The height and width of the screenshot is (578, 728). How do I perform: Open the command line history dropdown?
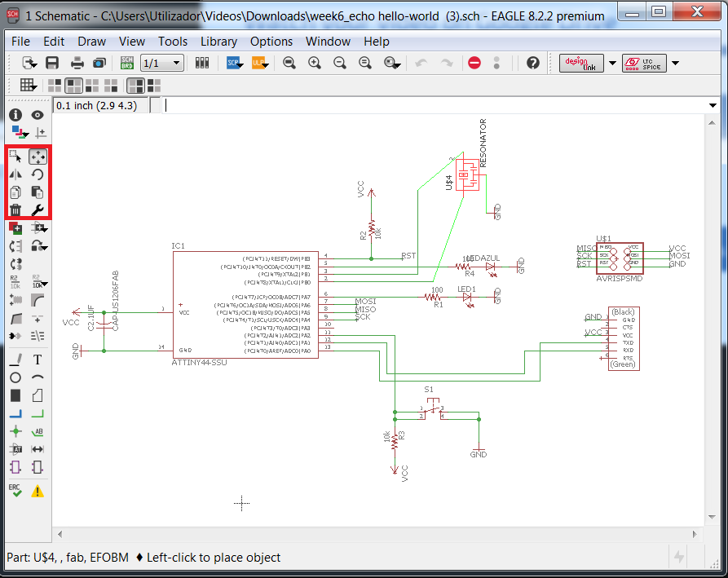pyautogui.click(x=713, y=105)
